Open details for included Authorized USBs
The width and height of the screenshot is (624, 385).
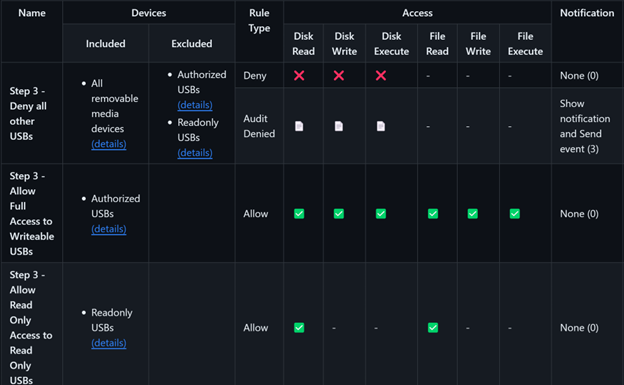109,229
